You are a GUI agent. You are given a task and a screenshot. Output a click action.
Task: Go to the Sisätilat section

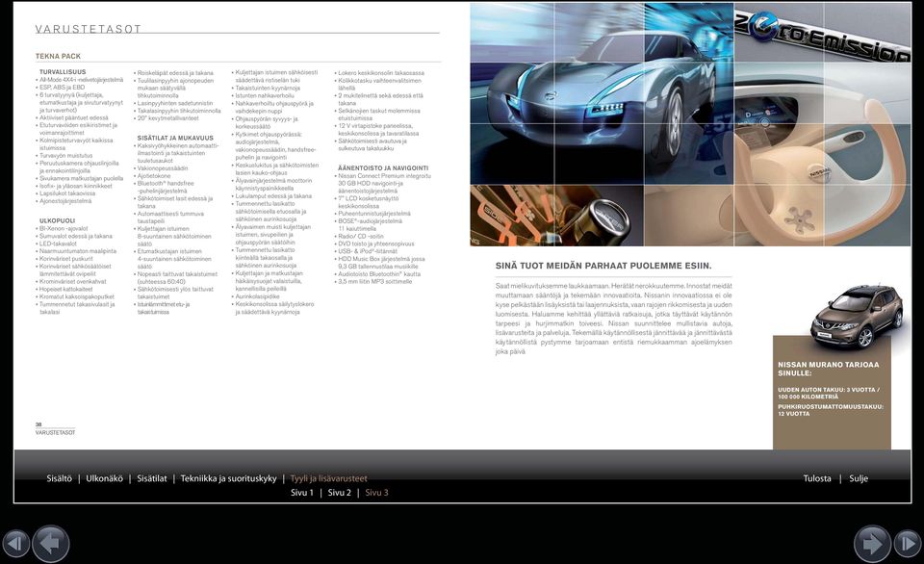[152, 478]
